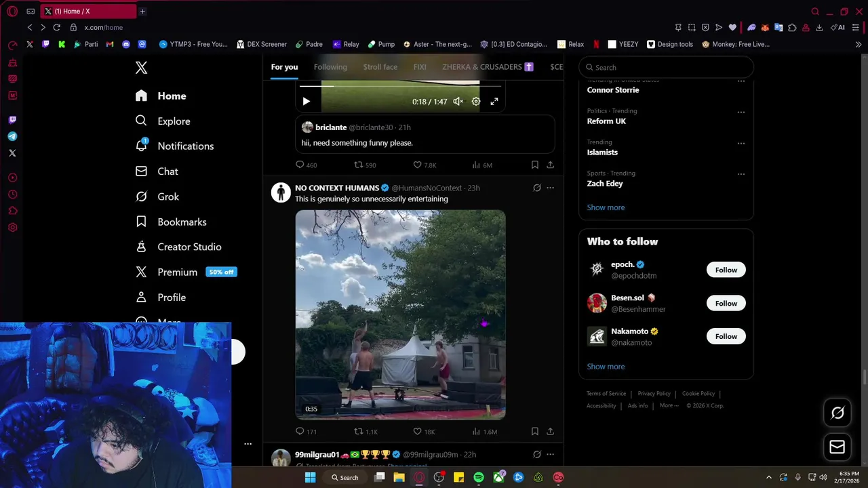Open Creator Studio in sidebar
Viewport: 868px width, 488px height.
click(x=178, y=247)
